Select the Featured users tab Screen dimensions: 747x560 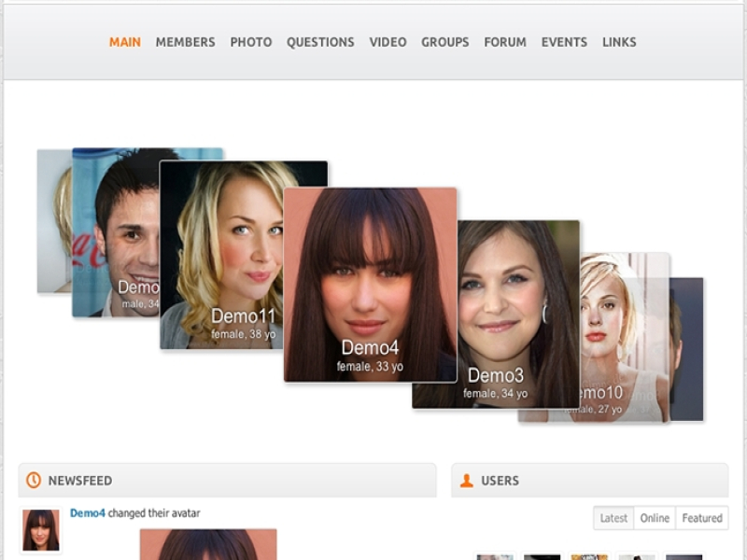(701, 518)
